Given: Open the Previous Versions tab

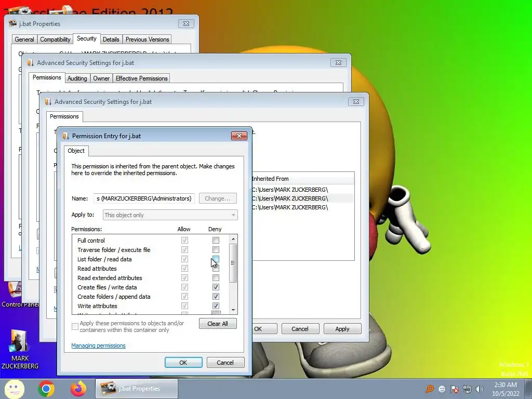Looking at the screenshot, I should (147, 39).
